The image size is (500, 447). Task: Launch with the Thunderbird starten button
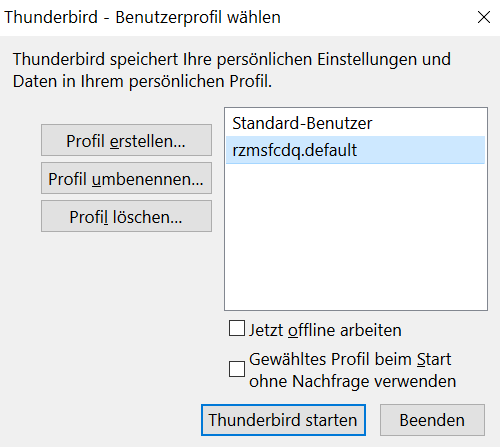tap(283, 420)
